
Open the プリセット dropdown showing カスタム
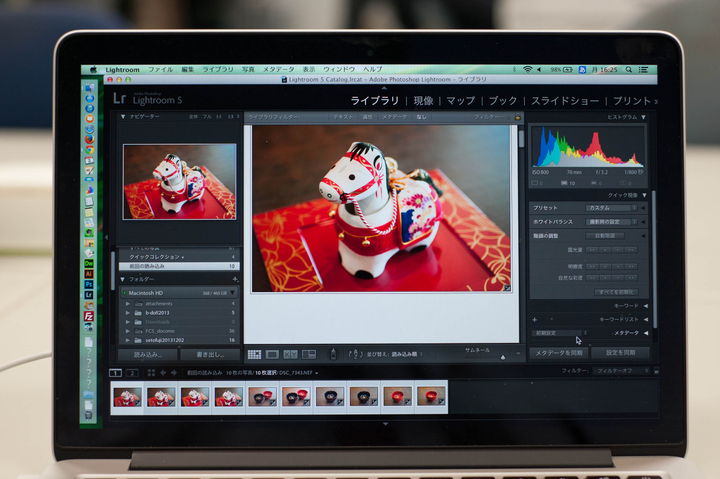point(611,208)
